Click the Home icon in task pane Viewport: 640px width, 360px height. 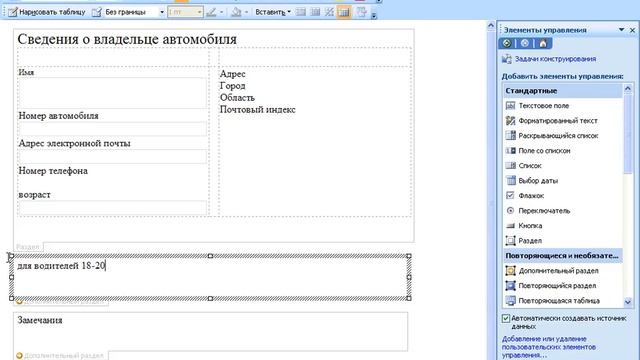(543, 43)
